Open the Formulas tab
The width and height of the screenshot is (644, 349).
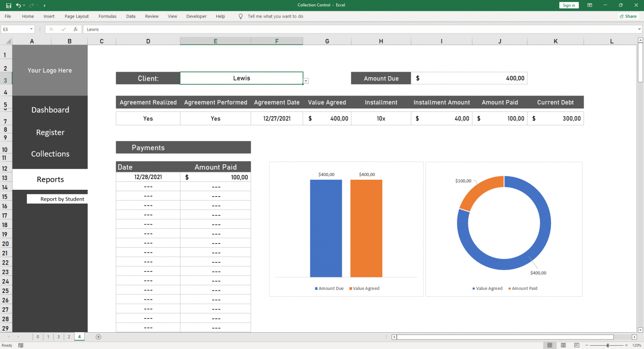coord(108,16)
